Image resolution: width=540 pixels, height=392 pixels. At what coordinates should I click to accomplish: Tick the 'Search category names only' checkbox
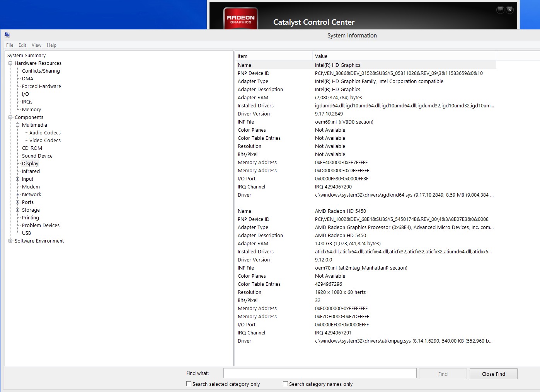pos(286,384)
